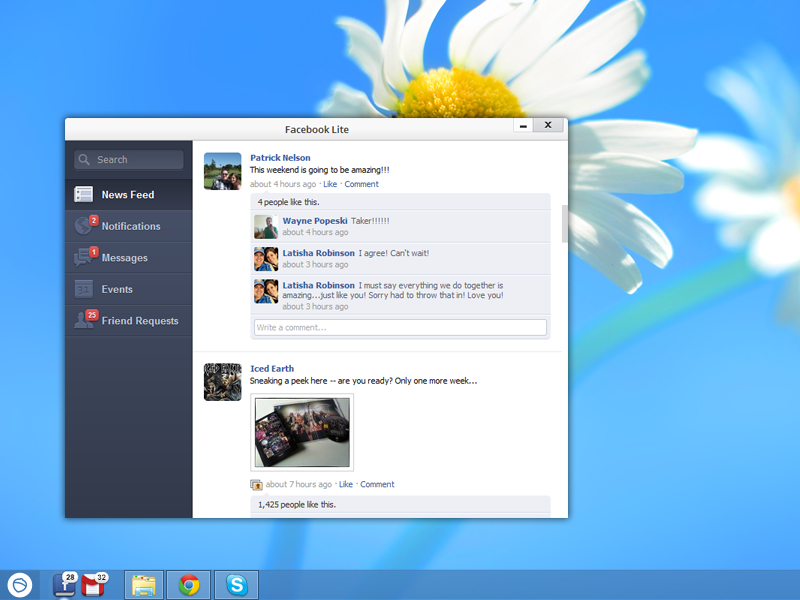Click '1,425 people like this.' text
800x600 pixels.
click(x=297, y=505)
